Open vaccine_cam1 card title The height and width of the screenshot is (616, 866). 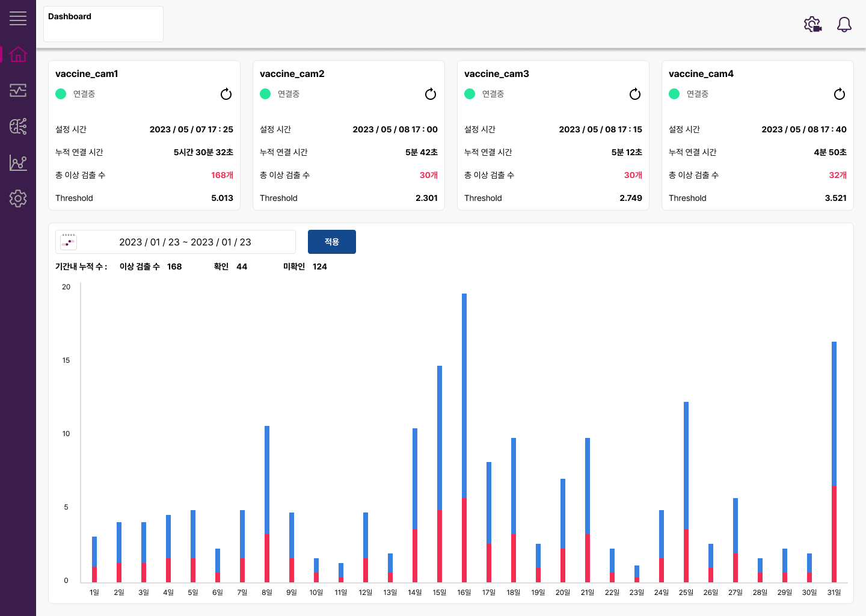pos(87,73)
